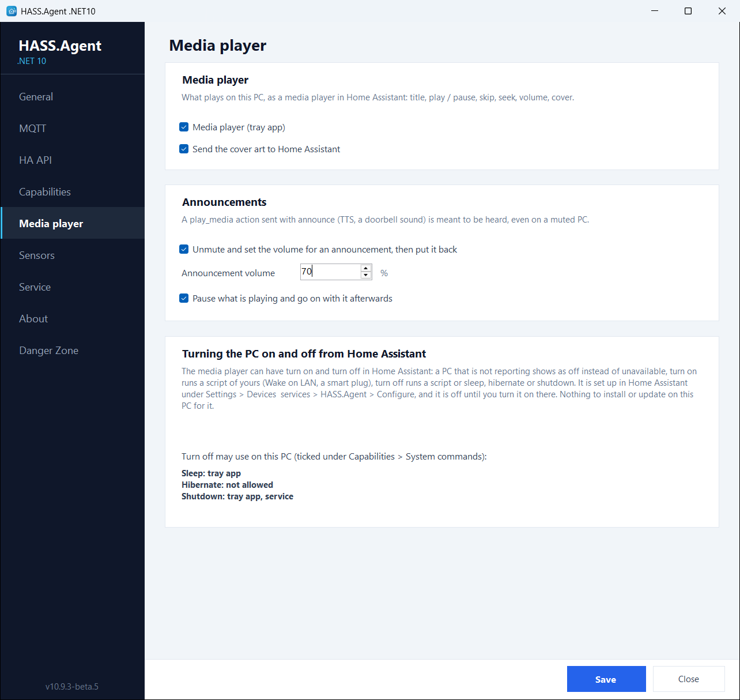Open the Danger Zone section
This screenshot has width=740, height=700.
pyautogui.click(x=73, y=351)
